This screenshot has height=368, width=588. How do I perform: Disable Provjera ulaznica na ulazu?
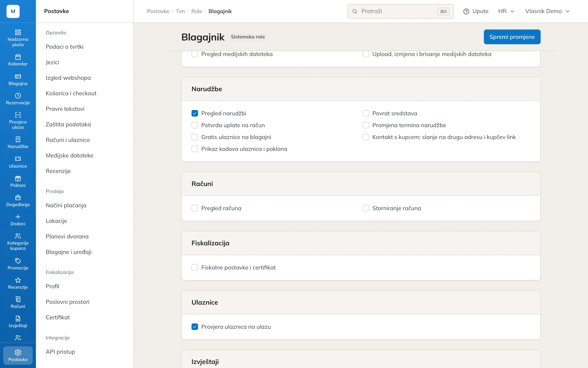(195, 327)
